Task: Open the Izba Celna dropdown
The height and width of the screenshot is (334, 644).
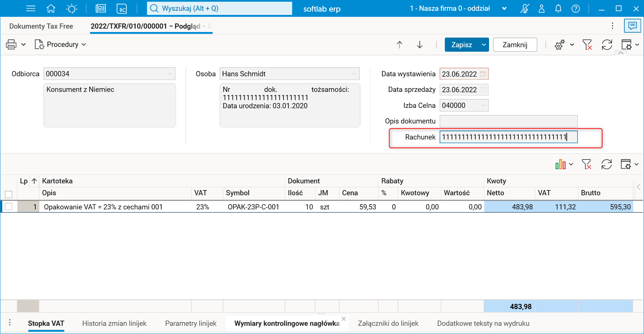Action: point(483,105)
